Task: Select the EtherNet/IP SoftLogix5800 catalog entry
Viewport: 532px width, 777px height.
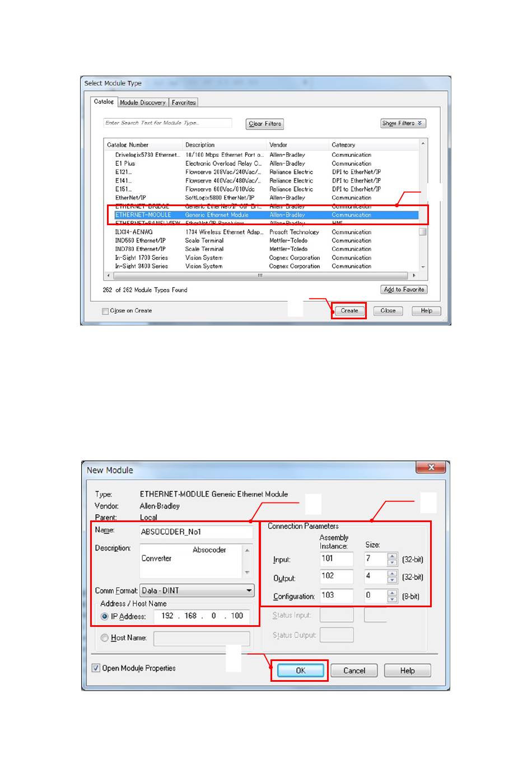Action: pos(262,198)
